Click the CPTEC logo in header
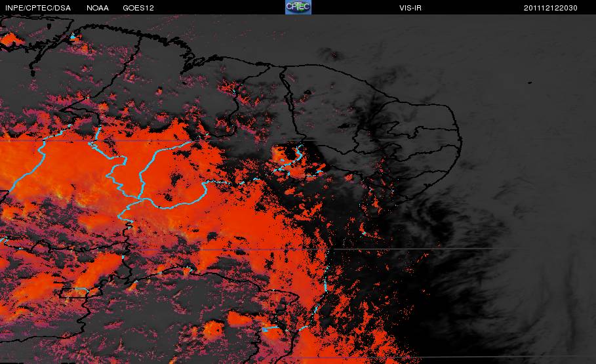Viewport: 596px width, 364px height. pyautogui.click(x=298, y=7)
